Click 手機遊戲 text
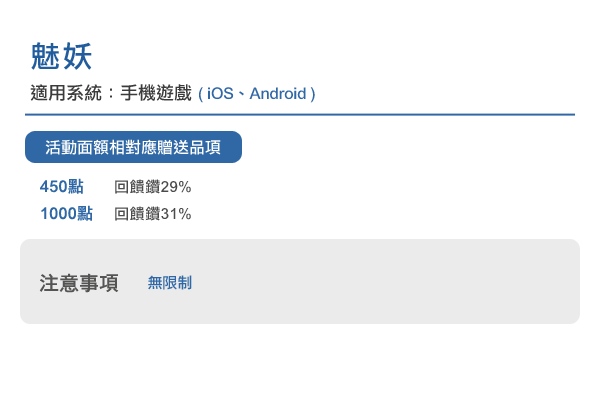The height and width of the screenshot is (400, 600). (156, 93)
